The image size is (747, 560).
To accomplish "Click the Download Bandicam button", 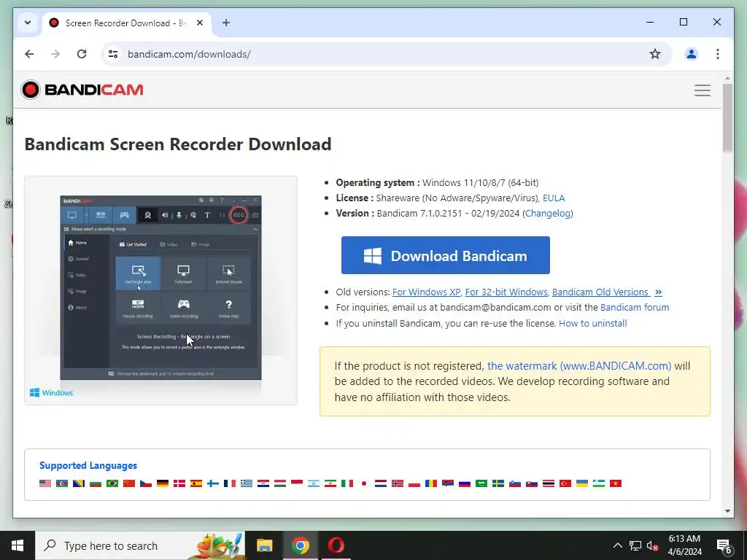I will [446, 255].
